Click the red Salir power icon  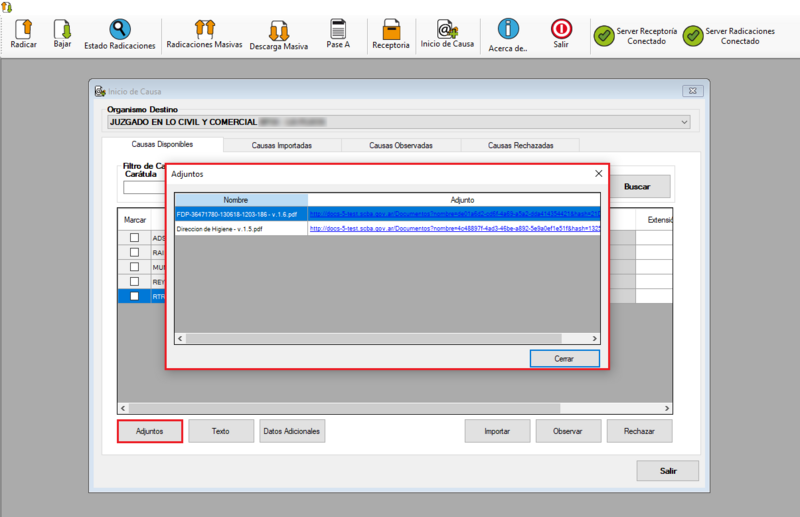[x=561, y=29]
